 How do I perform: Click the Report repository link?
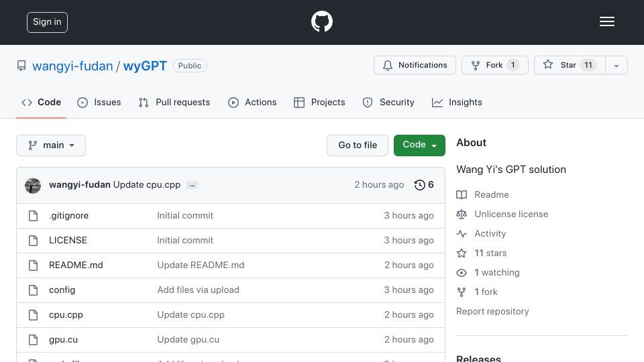tap(492, 312)
